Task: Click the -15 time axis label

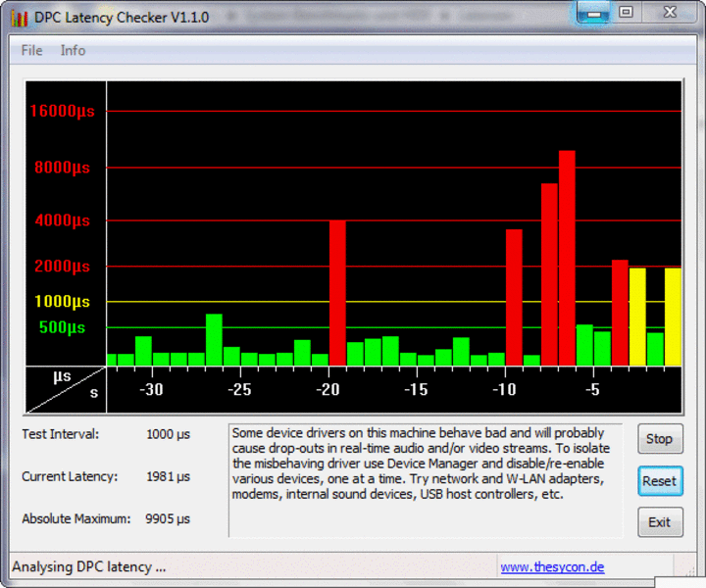Action: pos(416,389)
